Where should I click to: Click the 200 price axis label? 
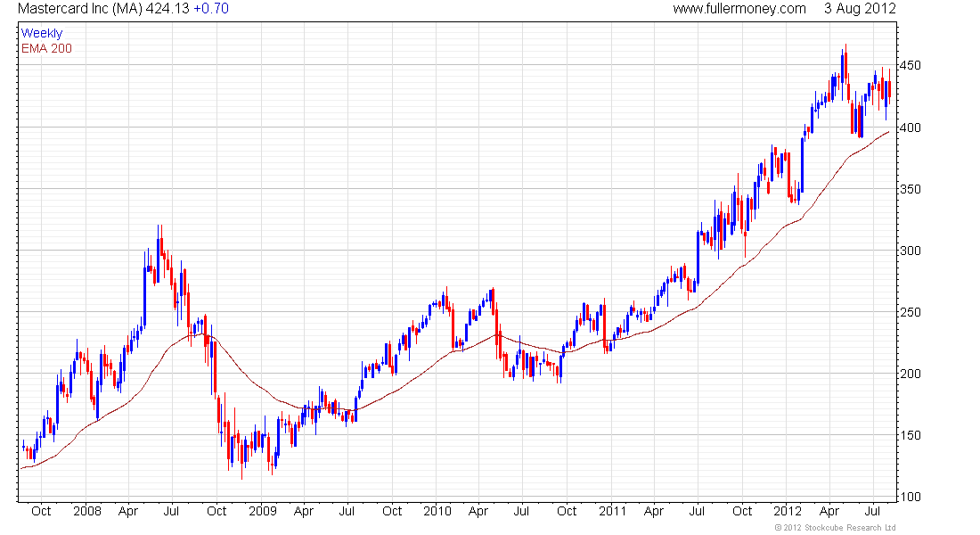(x=910, y=374)
